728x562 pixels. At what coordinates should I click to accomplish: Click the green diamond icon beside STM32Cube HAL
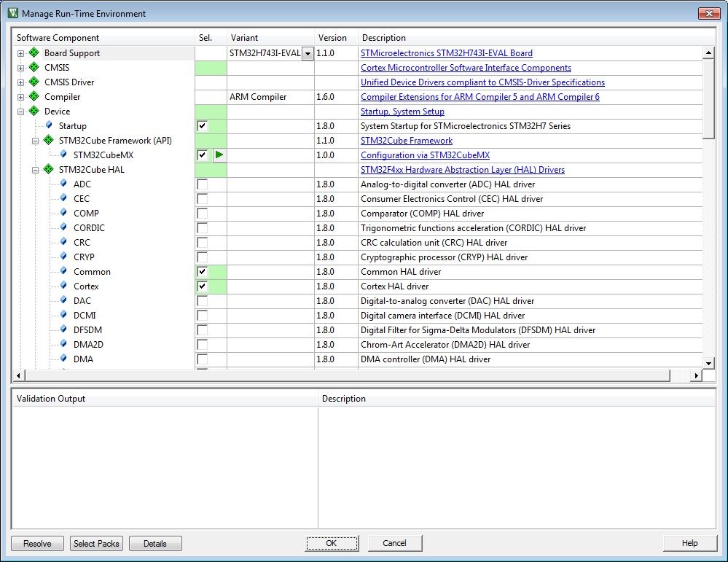pyautogui.click(x=48, y=169)
